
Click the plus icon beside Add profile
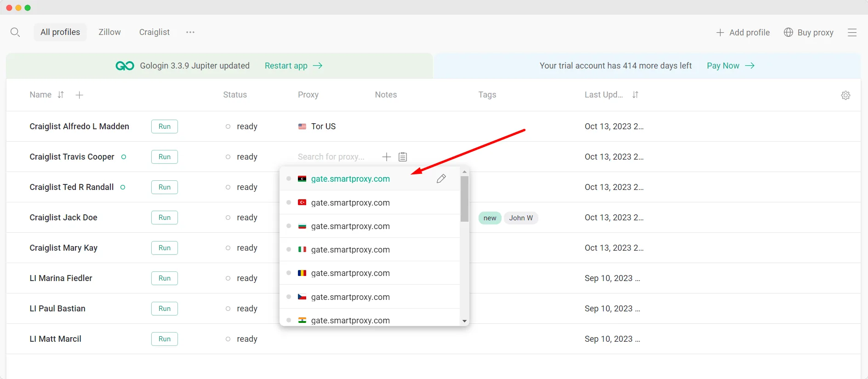click(720, 32)
